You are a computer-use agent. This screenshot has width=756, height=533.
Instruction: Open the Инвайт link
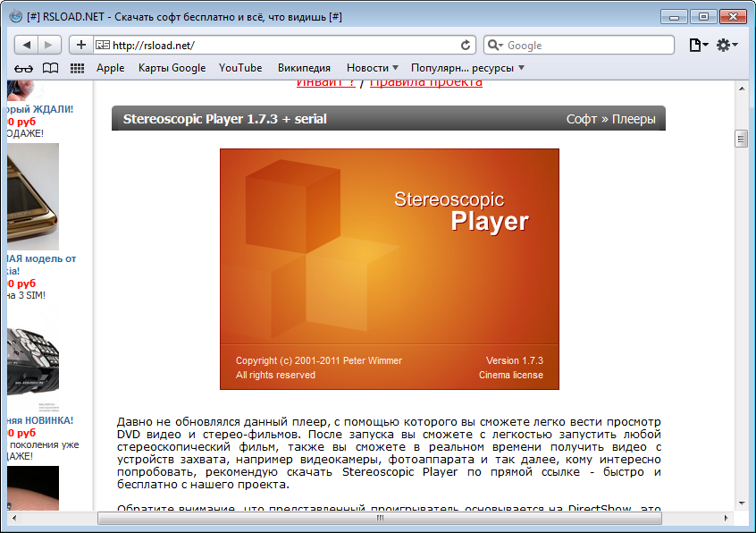(x=325, y=83)
